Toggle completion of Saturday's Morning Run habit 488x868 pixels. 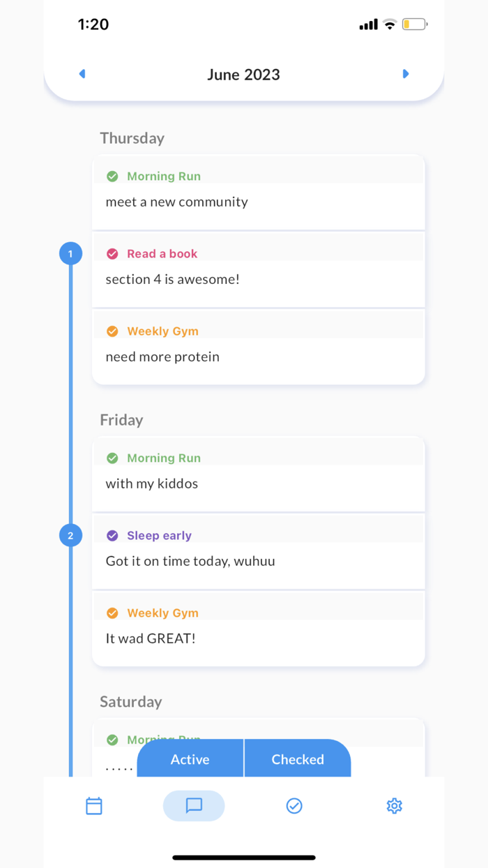click(112, 740)
